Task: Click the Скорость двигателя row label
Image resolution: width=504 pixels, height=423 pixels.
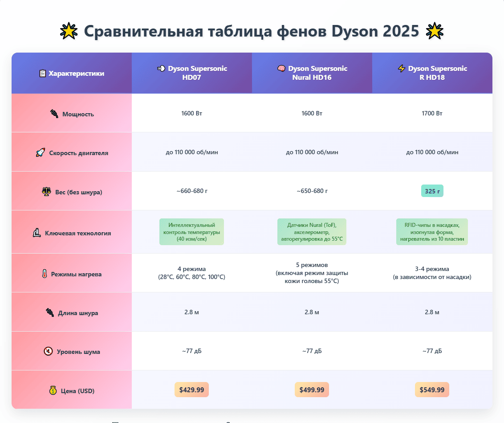Action: pyautogui.click(x=79, y=153)
